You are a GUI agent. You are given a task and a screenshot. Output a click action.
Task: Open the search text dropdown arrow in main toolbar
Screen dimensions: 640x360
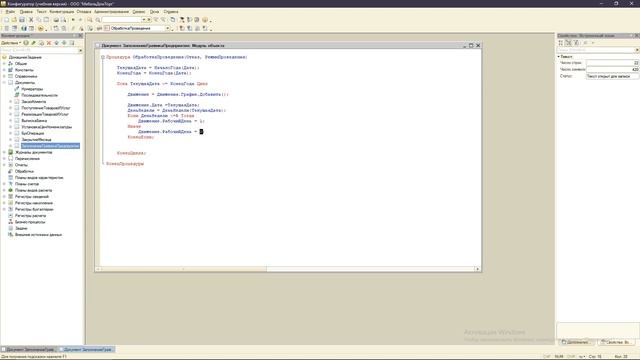click(x=144, y=20)
